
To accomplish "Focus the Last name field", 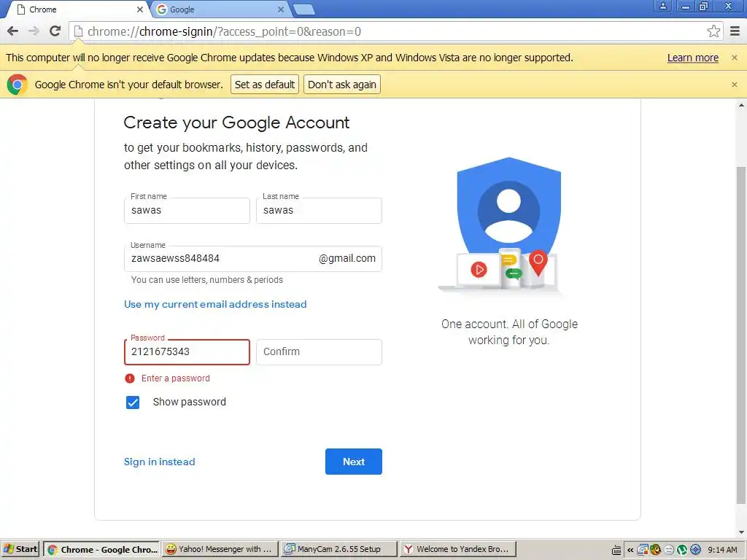I will coord(319,211).
